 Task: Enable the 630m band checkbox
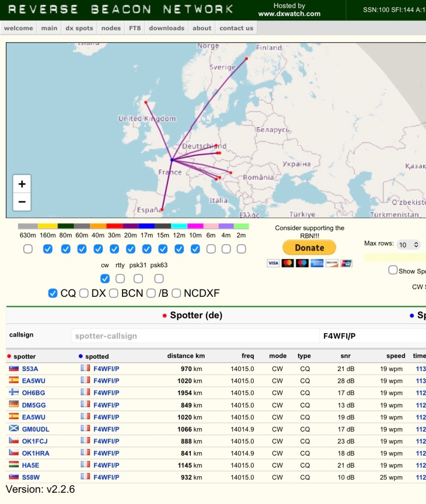click(x=28, y=249)
